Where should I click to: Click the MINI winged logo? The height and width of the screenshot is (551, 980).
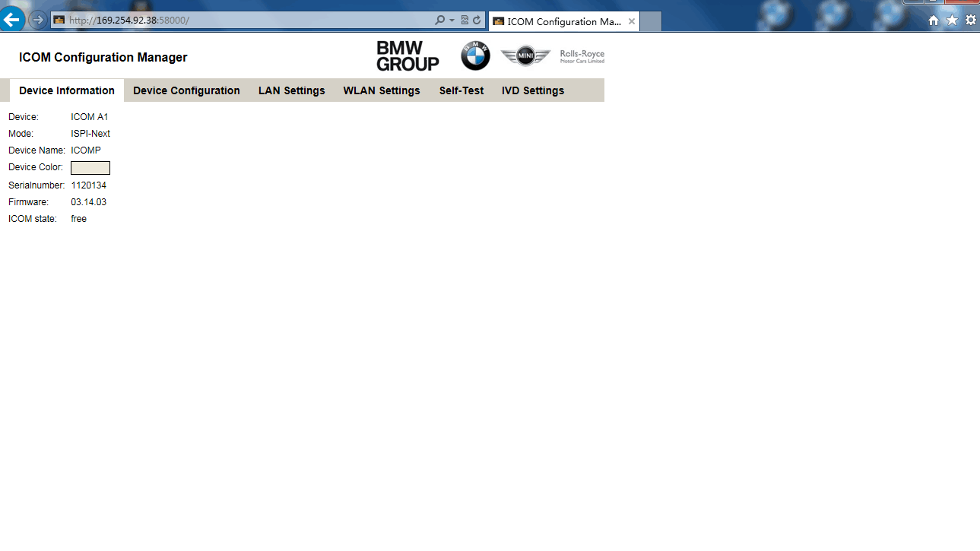(x=525, y=56)
